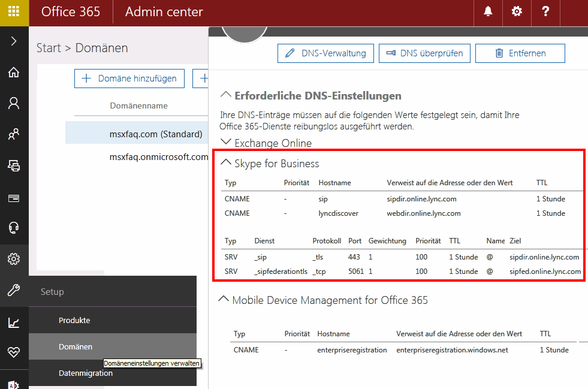The height and width of the screenshot is (389, 588).
Task: Open notifications bell icon
Action: click(x=488, y=11)
